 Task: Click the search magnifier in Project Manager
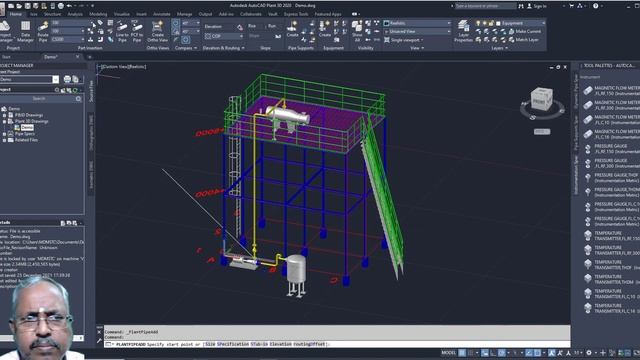tap(78, 99)
